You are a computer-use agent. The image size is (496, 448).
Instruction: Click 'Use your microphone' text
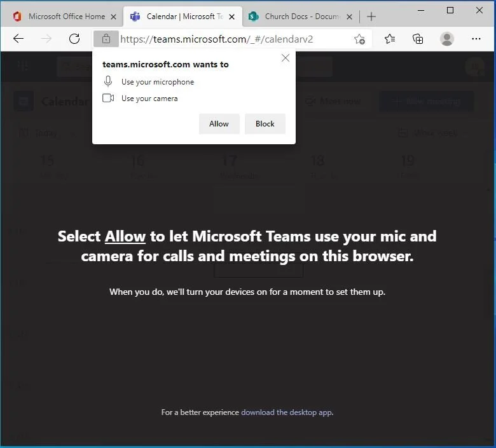tap(158, 82)
